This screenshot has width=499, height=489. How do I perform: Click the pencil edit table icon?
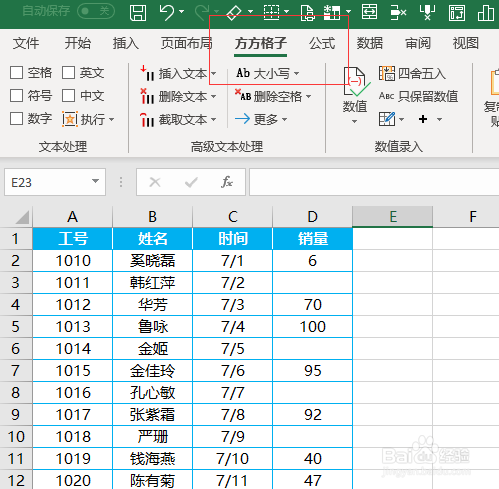(x=387, y=119)
